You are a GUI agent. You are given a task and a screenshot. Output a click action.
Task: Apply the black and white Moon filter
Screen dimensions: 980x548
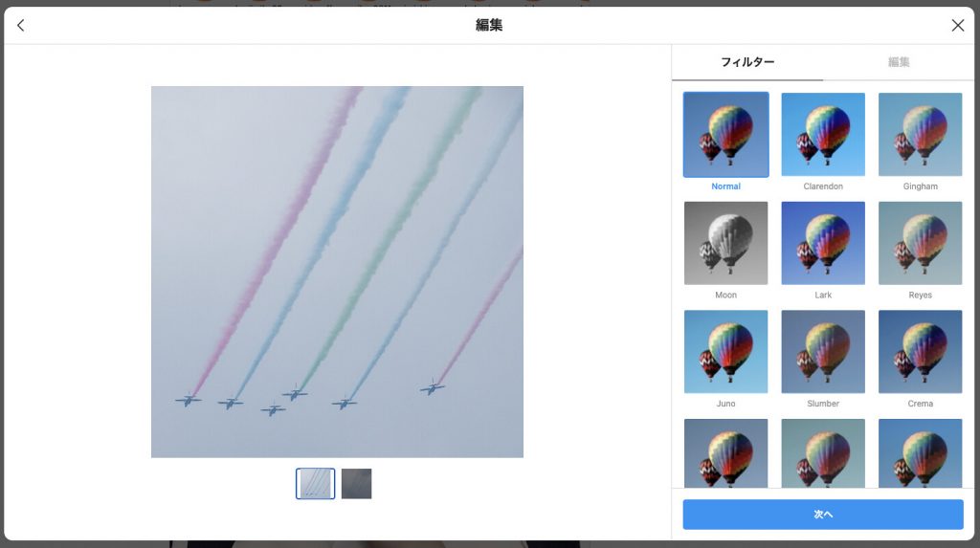pyautogui.click(x=725, y=243)
